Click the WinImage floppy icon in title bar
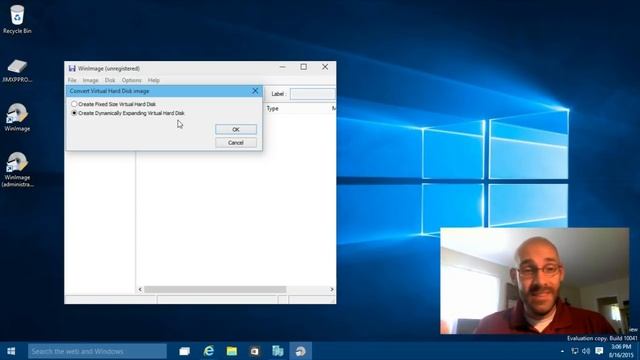640x360 pixels. 72,68
